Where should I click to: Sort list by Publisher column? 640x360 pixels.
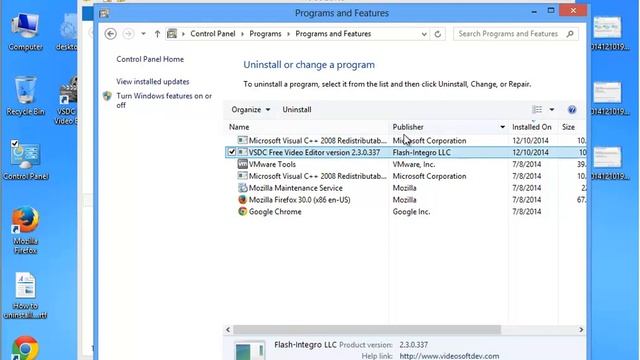click(x=408, y=127)
